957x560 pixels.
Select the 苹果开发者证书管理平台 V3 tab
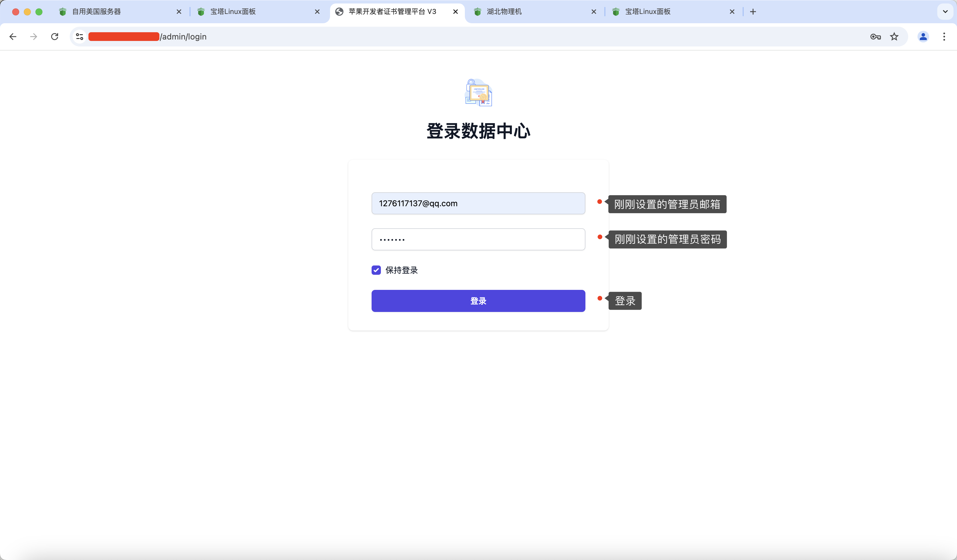click(x=397, y=12)
